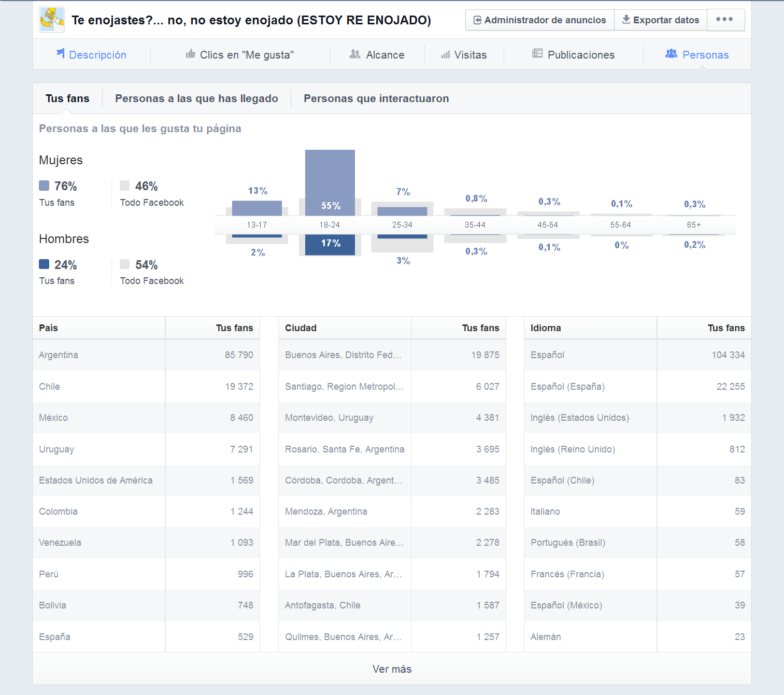Click the Personas group icon

click(671, 53)
